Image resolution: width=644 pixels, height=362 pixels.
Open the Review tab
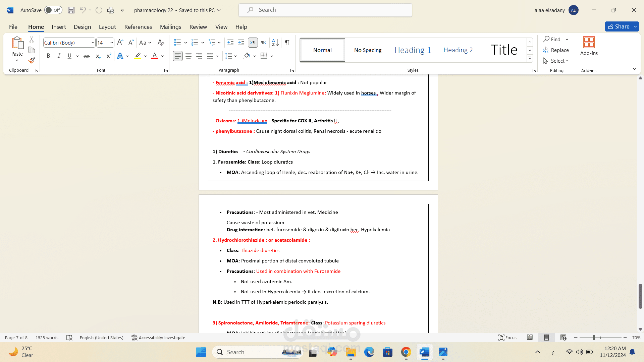[x=198, y=27]
